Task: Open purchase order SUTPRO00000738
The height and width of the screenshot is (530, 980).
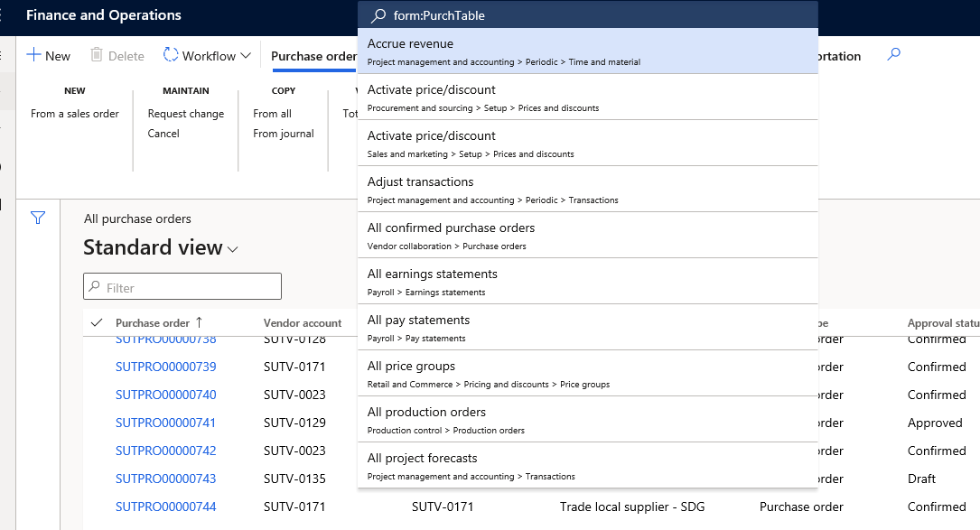Action: pos(164,339)
